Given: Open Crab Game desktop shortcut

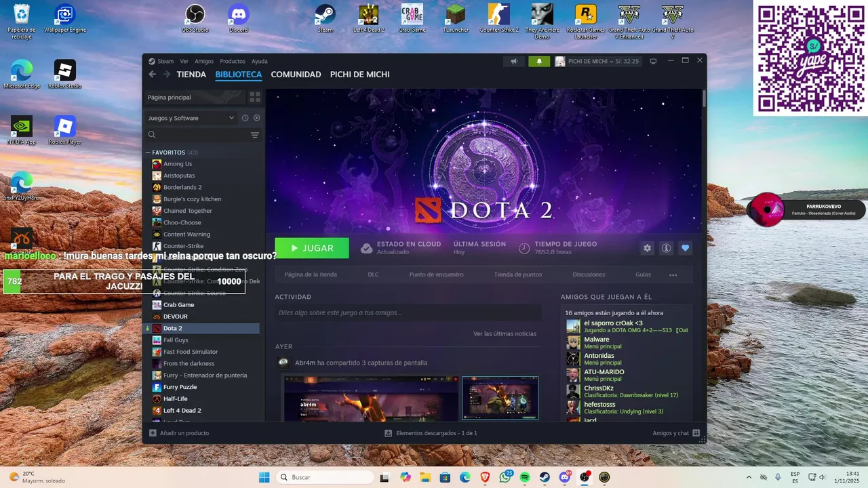Looking at the screenshot, I should (412, 18).
